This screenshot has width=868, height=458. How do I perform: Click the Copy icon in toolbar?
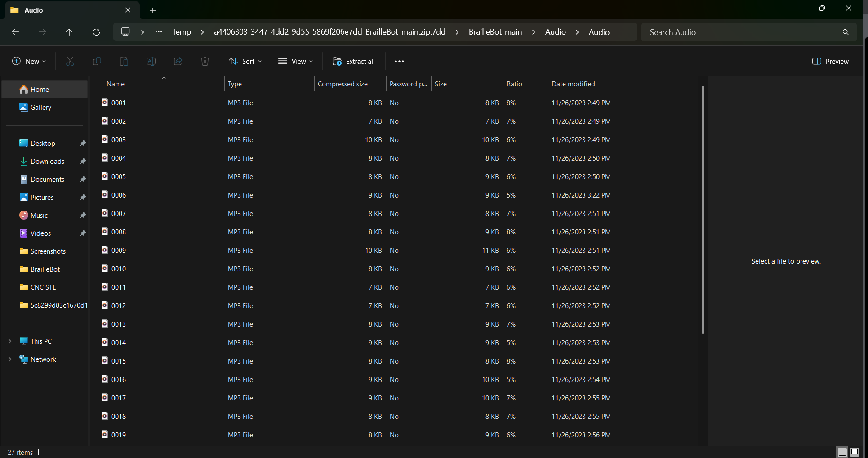pyautogui.click(x=97, y=61)
